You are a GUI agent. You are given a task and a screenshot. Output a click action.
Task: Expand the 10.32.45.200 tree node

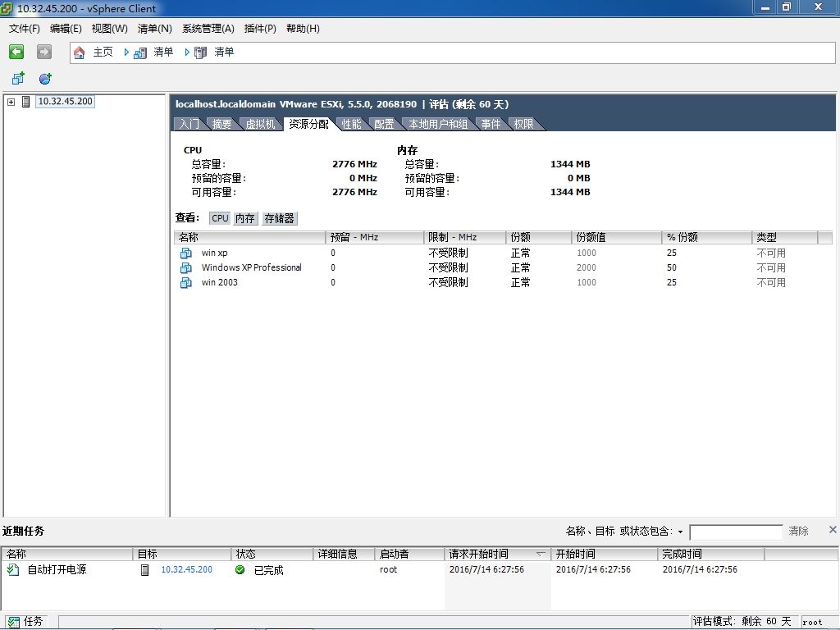coord(11,102)
